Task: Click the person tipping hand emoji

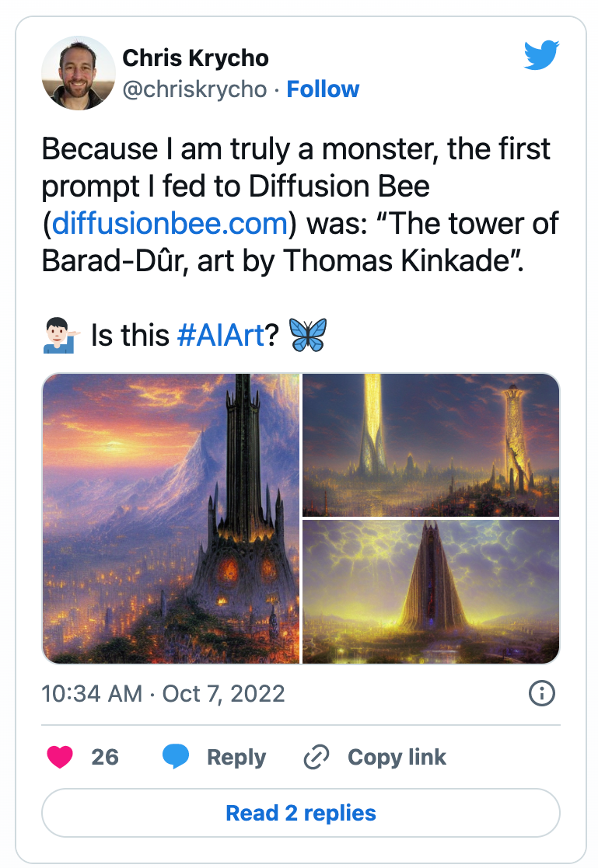Action: tap(61, 336)
